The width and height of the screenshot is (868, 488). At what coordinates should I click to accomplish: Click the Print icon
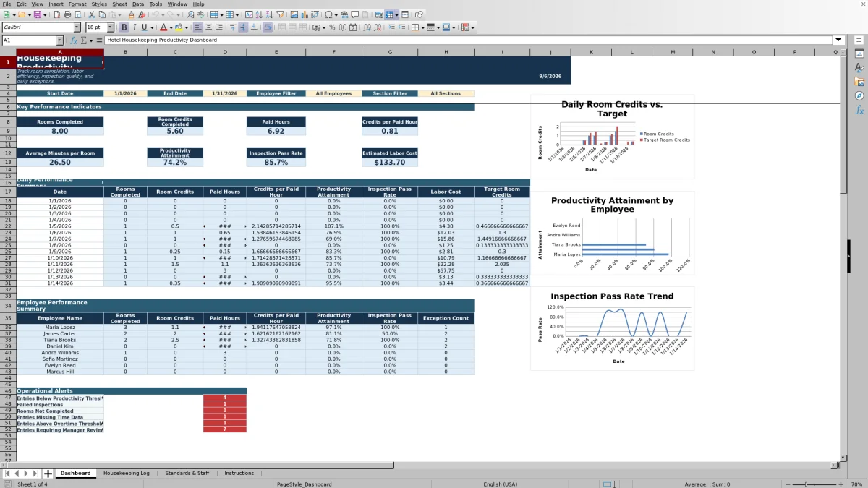67,14
